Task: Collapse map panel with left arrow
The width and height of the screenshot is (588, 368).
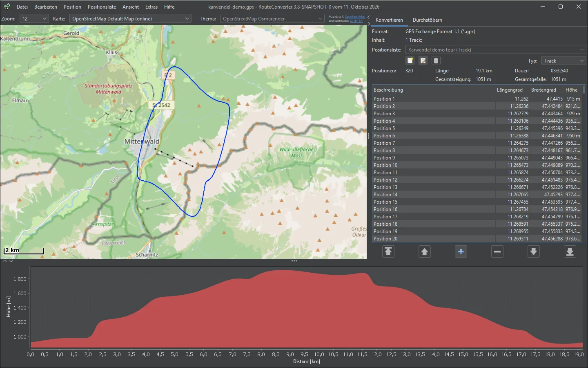Action: click(x=369, y=17)
